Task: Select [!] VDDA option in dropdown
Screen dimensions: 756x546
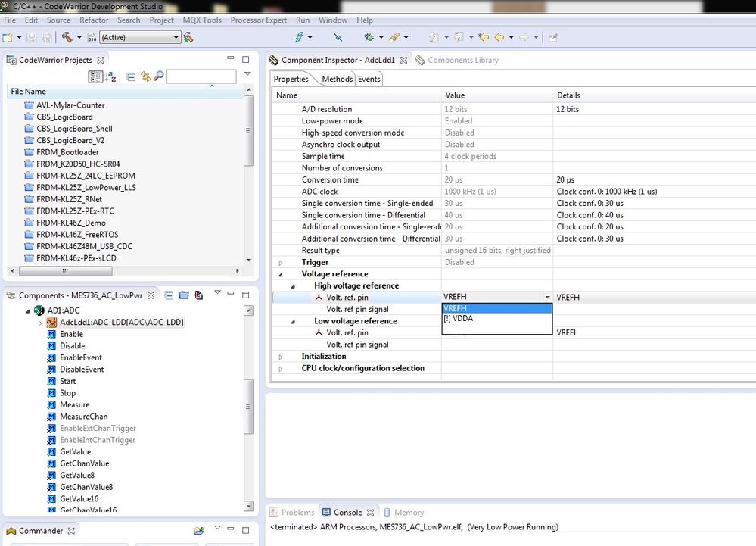Action: (497, 318)
